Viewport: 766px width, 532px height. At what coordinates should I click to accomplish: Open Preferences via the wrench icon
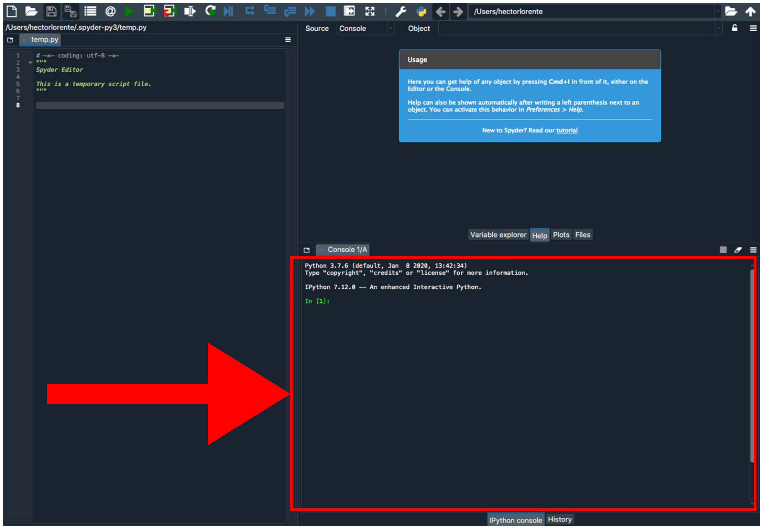[x=401, y=12]
